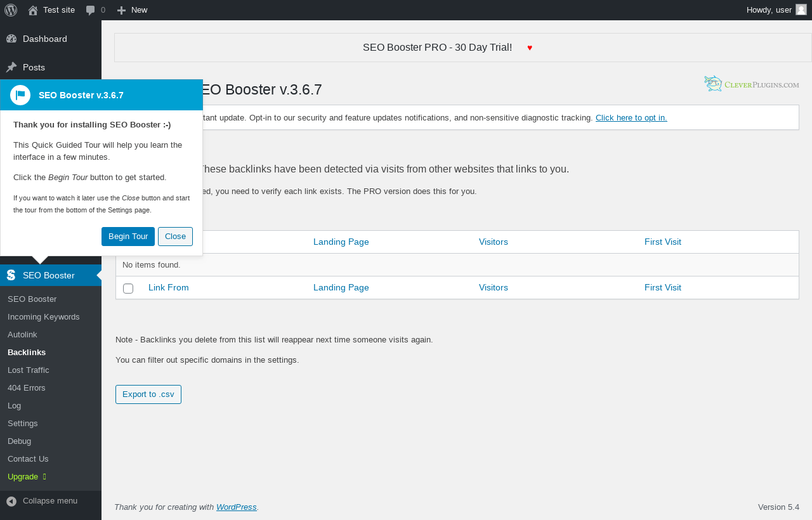Sort by First Visit in table footer
The height and width of the screenshot is (520, 812).
pyautogui.click(x=663, y=287)
